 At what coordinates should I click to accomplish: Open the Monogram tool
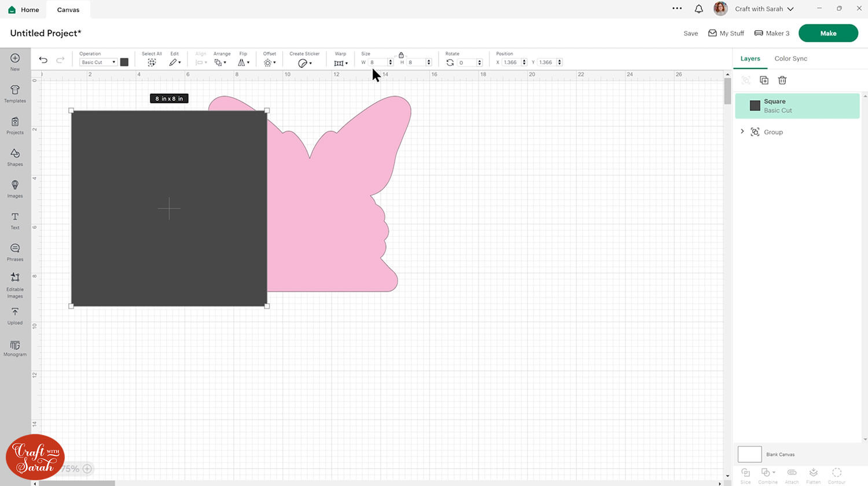point(15,348)
